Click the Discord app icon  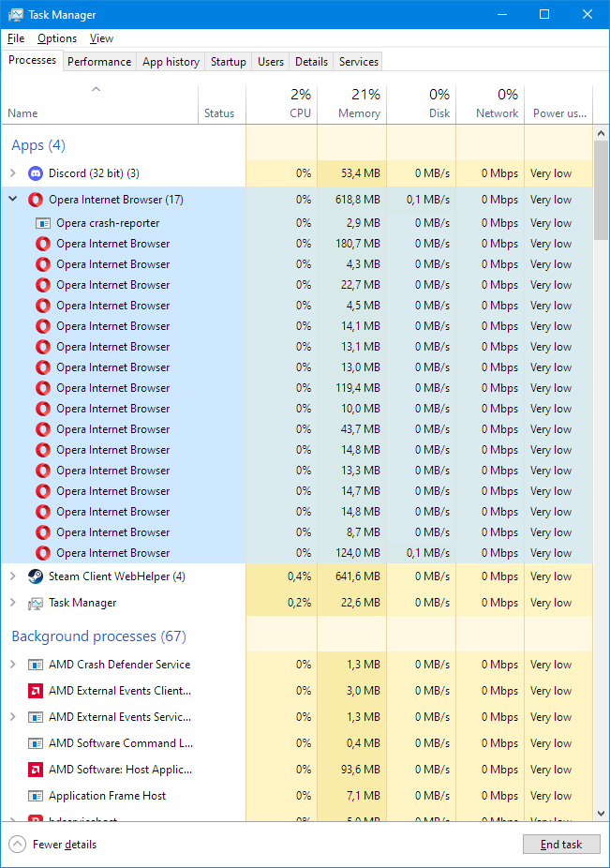(x=36, y=173)
